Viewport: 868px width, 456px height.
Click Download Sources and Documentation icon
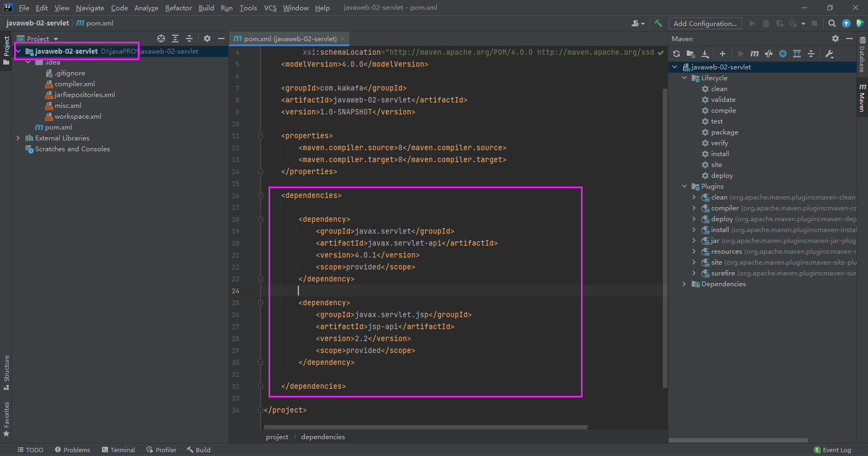tap(705, 54)
